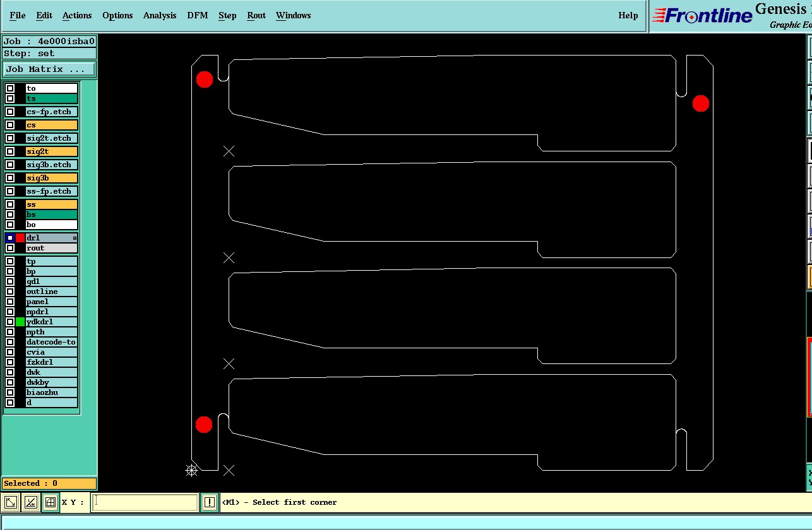Click the angle measurement icon in bottom bar

[x=30, y=502]
